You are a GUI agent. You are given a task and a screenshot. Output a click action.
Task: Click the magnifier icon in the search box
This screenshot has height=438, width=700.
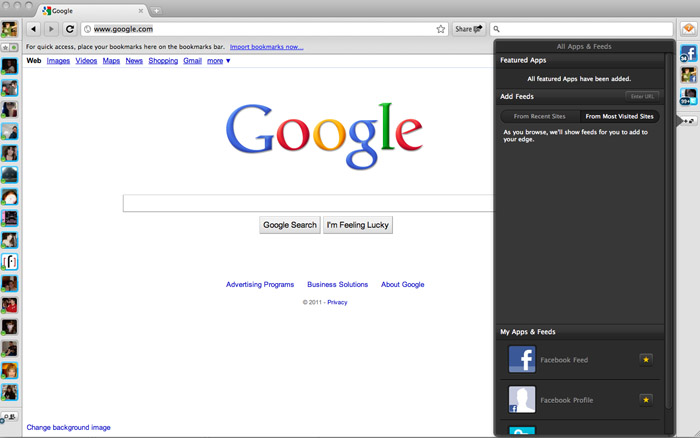click(x=496, y=29)
